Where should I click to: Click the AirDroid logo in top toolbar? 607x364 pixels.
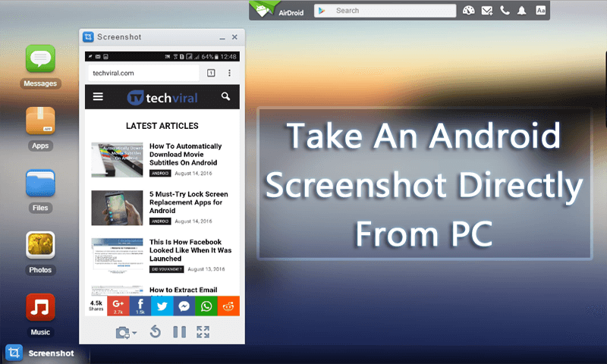pos(277,10)
